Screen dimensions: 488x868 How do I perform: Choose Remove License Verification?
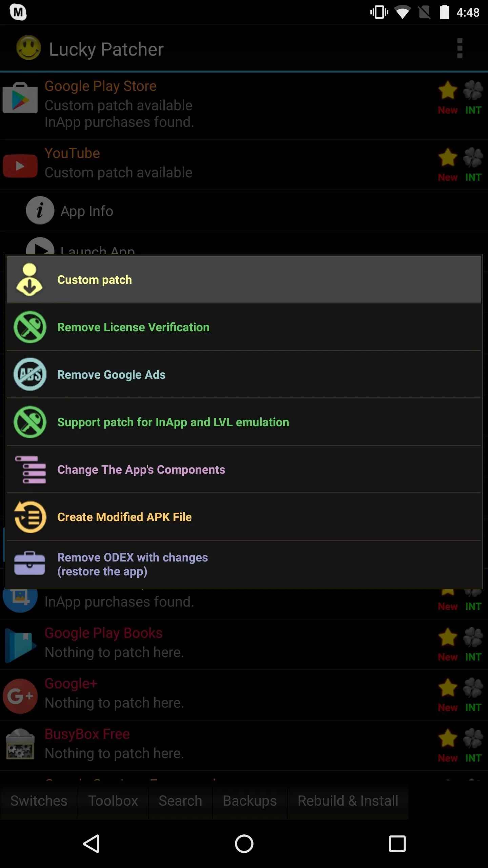coord(244,327)
